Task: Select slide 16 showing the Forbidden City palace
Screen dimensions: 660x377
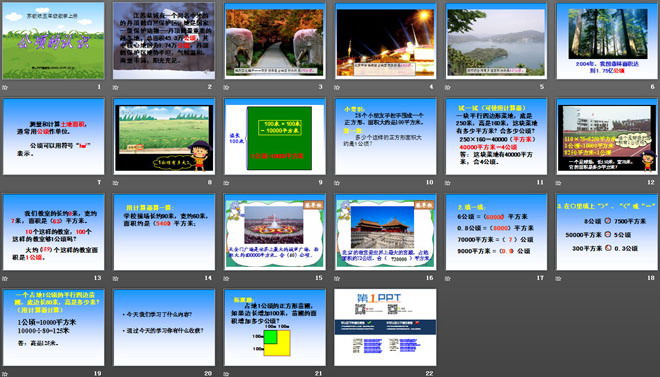Action: (386, 232)
